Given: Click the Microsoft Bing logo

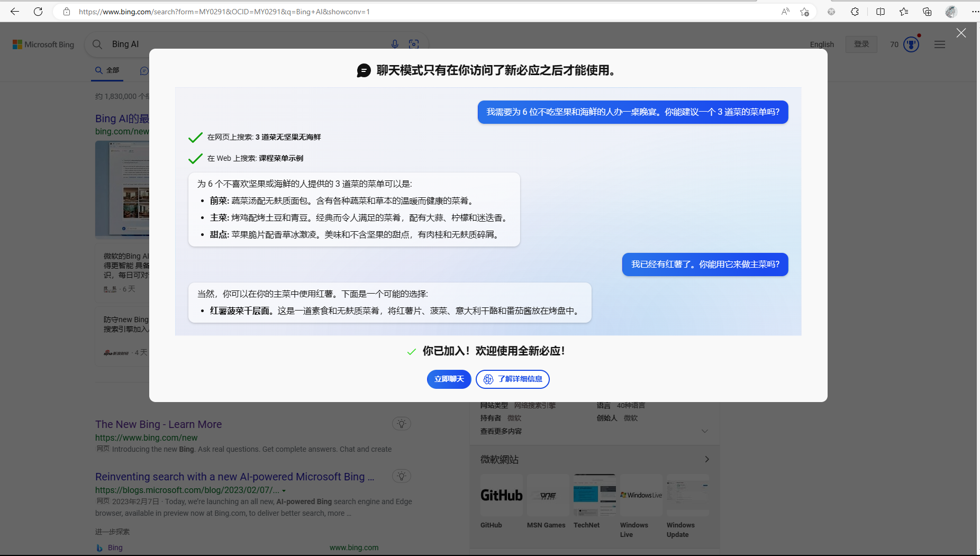Looking at the screenshot, I should pyautogui.click(x=43, y=44).
